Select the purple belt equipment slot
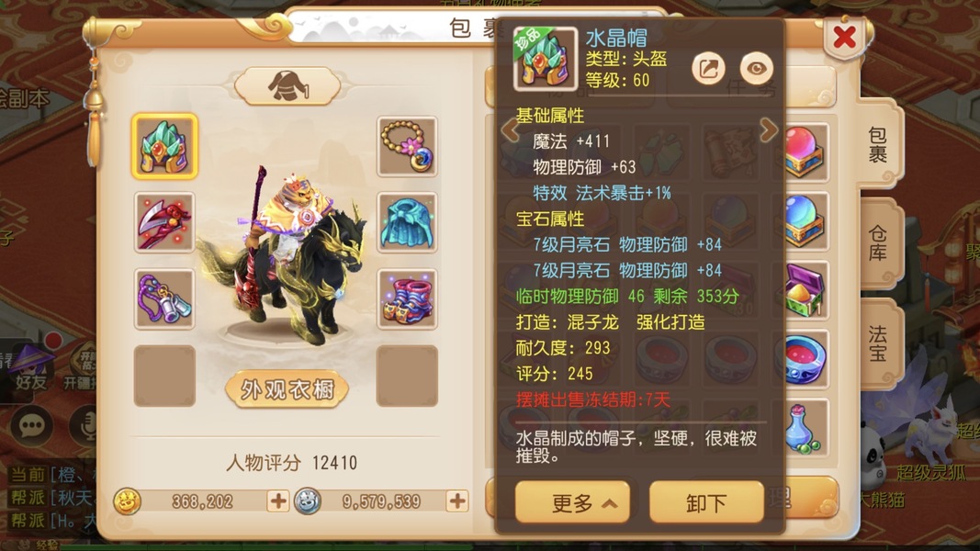Image resolution: width=980 pixels, height=551 pixels. click(x=164, y=299)
